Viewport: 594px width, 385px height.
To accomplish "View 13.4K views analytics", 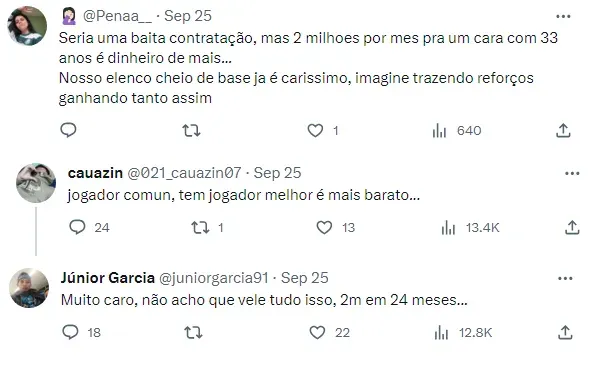I will point(471,228).
